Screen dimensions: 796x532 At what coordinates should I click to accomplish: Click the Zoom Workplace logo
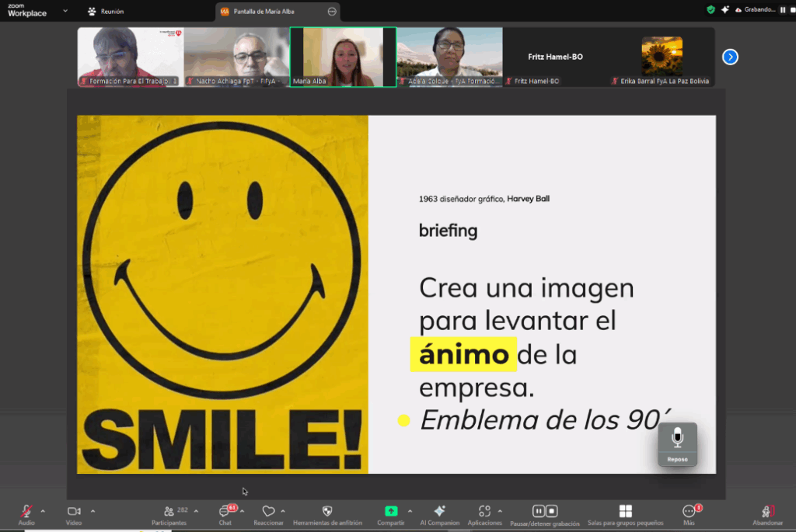point(27,11)
